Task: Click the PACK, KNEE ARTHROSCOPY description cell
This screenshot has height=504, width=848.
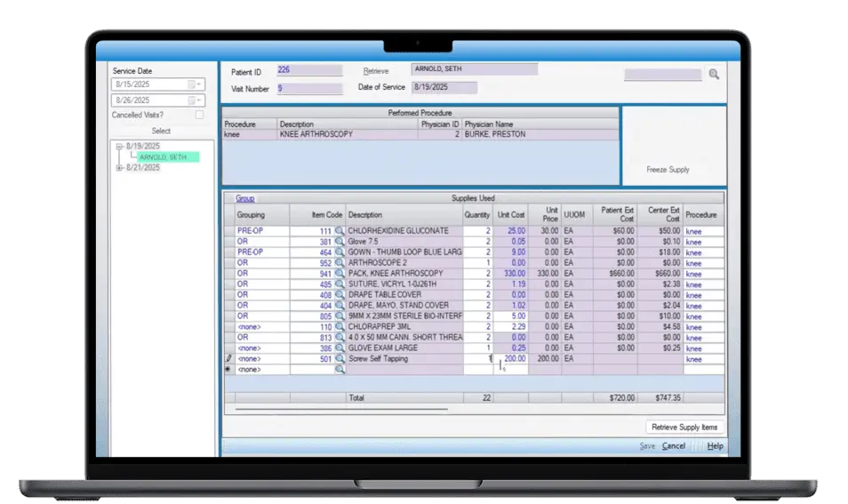Action: coord(404,274)
